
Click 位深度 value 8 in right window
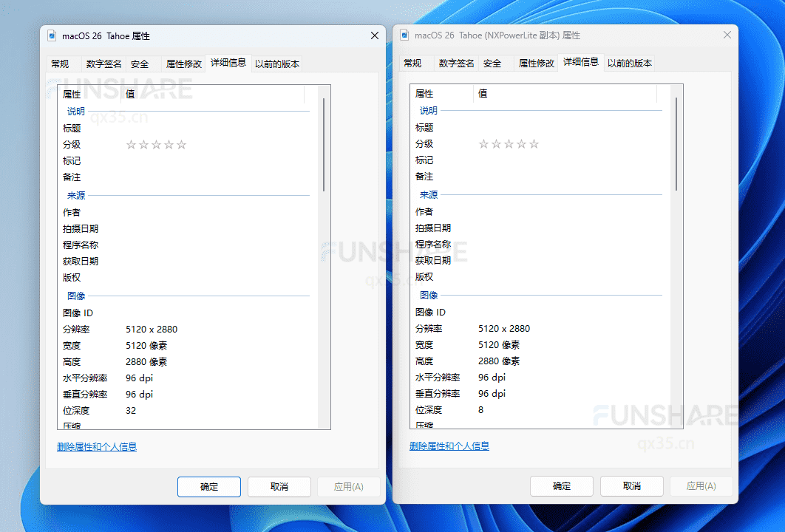(480, 410)
